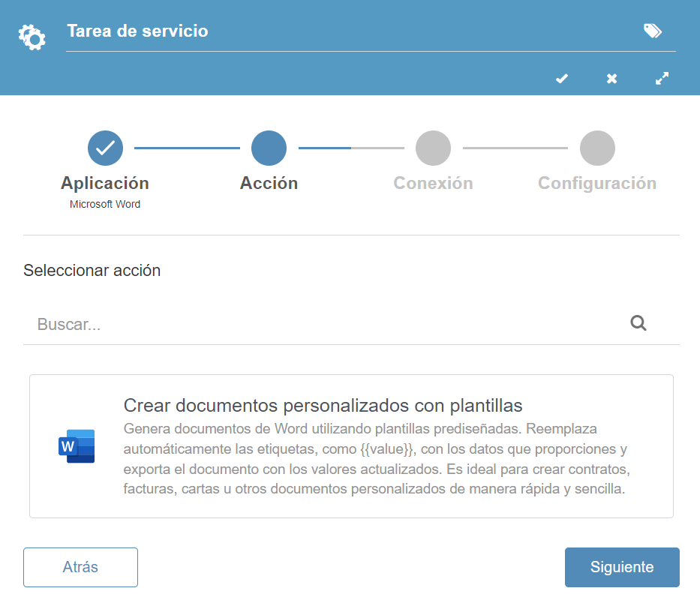
Task: Go back with the Atrás button
Action: tap(80, 567)
